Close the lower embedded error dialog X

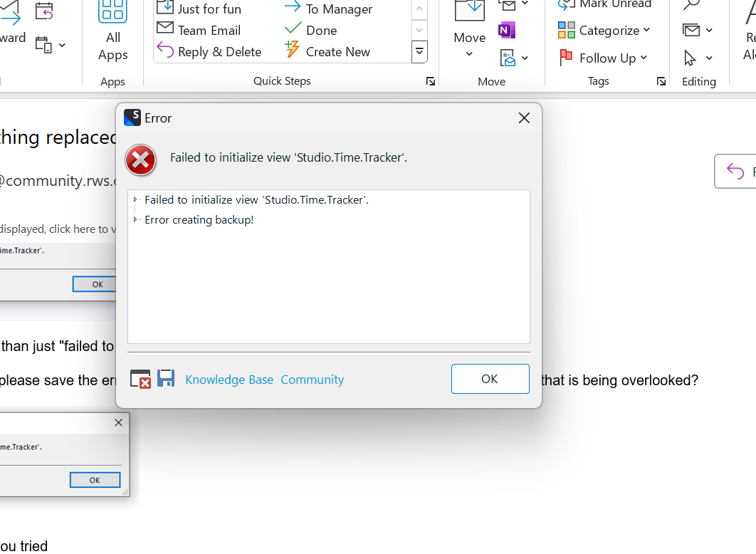(x=119, y=422)
